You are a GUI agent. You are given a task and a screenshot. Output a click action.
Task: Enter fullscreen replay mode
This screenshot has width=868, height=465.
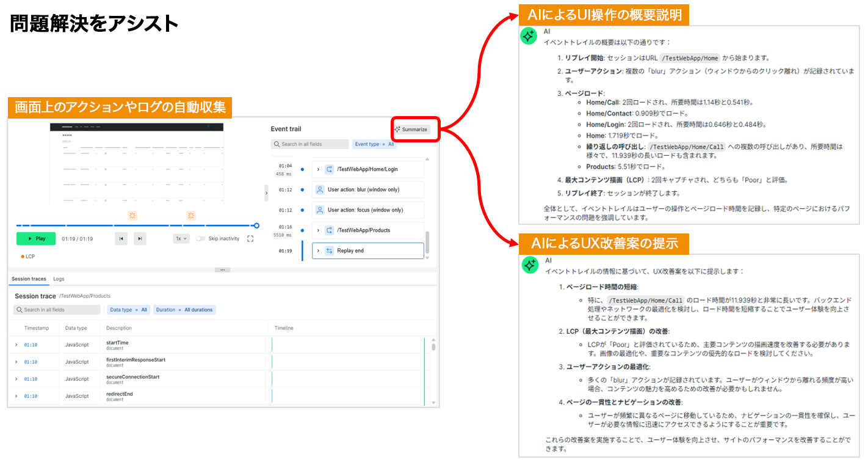tap(250, 238)
